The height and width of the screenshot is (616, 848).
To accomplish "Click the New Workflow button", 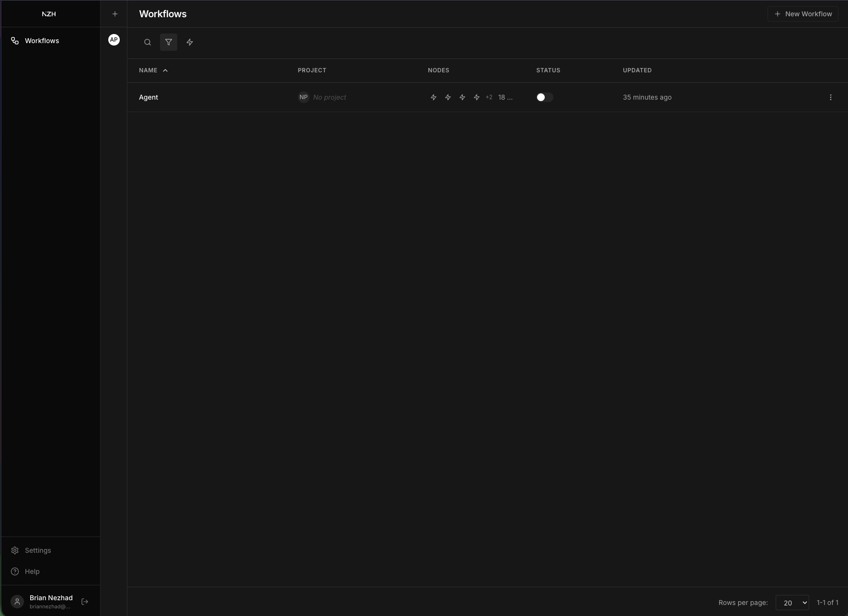I will click(803, 13).
